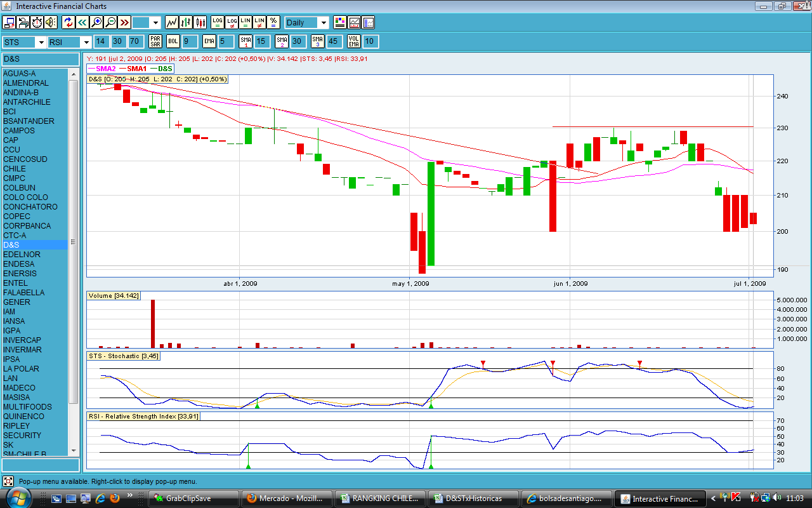Toggle the sound speaker icon
The image size is (812, 508).
(x=49, y=23)
